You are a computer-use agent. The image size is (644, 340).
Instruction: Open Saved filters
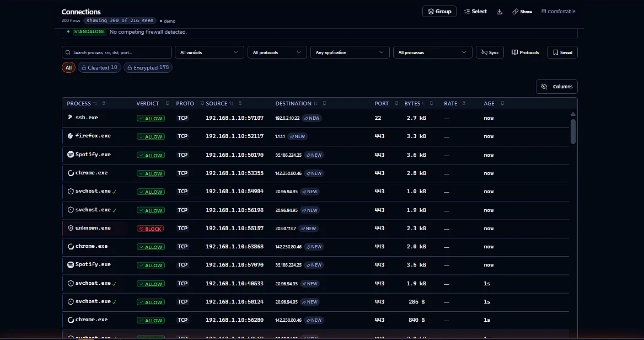click(x=562, y=52)
